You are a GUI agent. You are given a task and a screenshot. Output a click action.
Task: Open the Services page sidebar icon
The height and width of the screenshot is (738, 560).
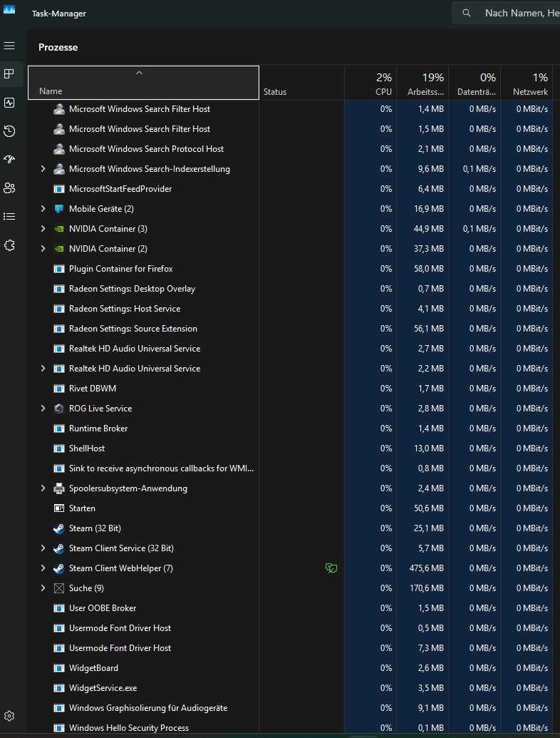9,245
